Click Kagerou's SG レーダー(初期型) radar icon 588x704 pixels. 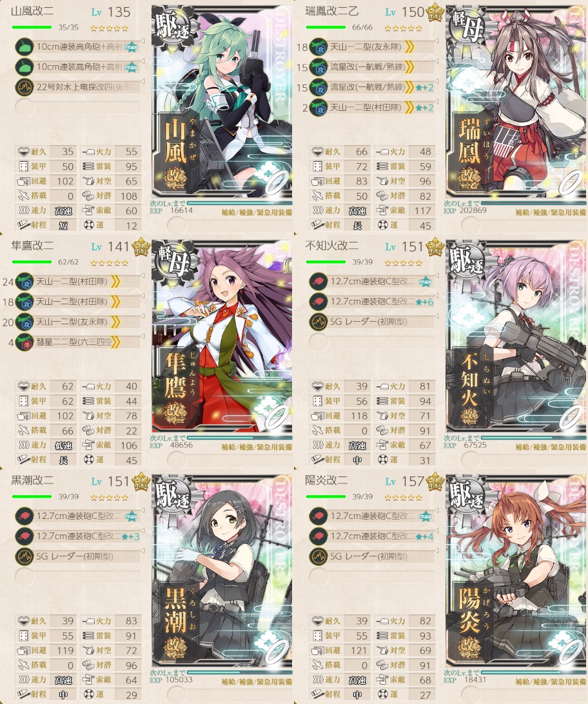[x=318, y=557]
